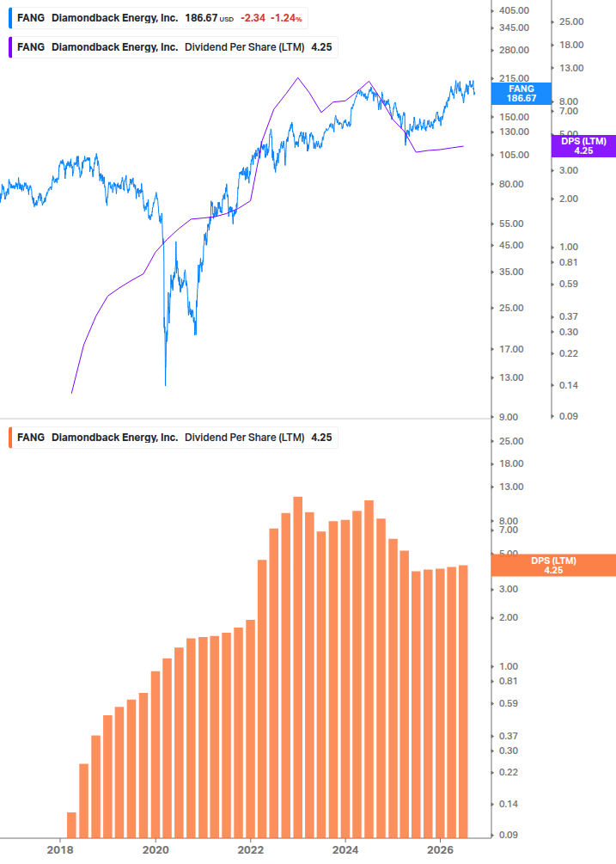Click the orange color bar beside the lower DPS legend
The image size is (616, 864).
point(10,438)
